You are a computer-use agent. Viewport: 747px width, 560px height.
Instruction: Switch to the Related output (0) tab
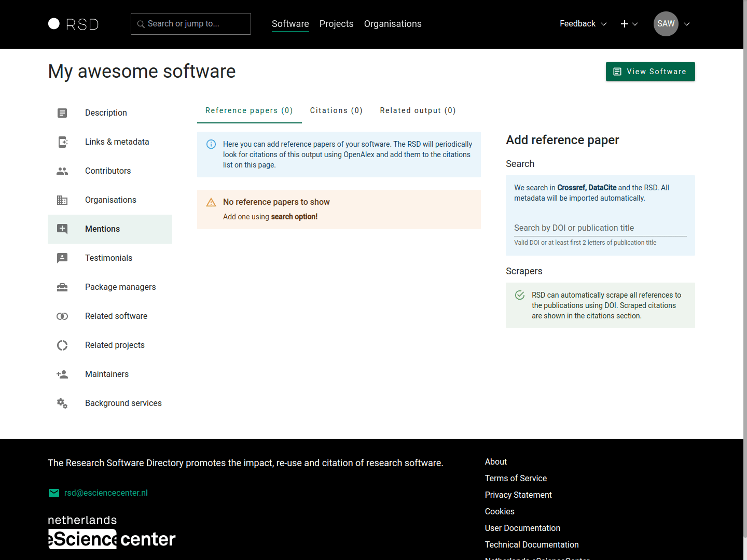click(418, 110)
